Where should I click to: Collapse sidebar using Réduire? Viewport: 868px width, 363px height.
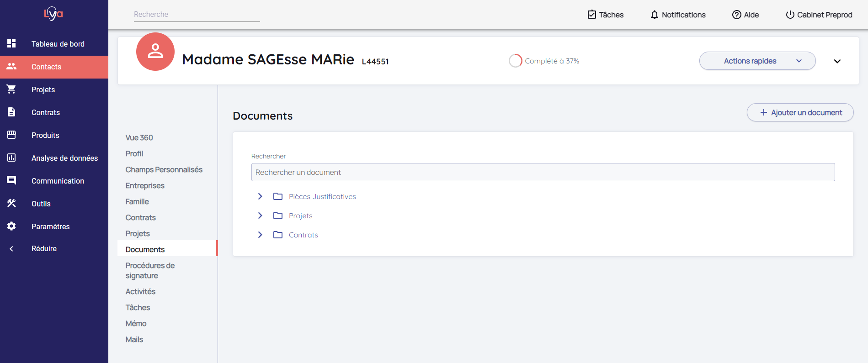44,248
